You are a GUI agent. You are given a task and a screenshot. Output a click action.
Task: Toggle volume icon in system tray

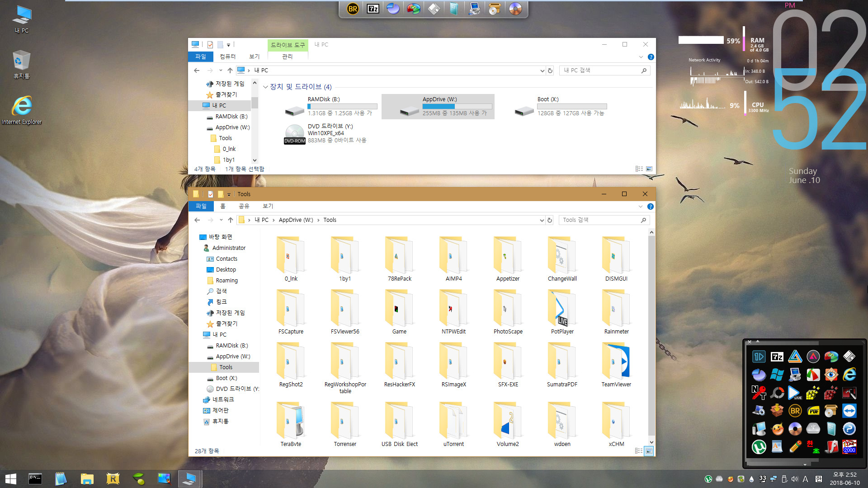pos(795,479)
